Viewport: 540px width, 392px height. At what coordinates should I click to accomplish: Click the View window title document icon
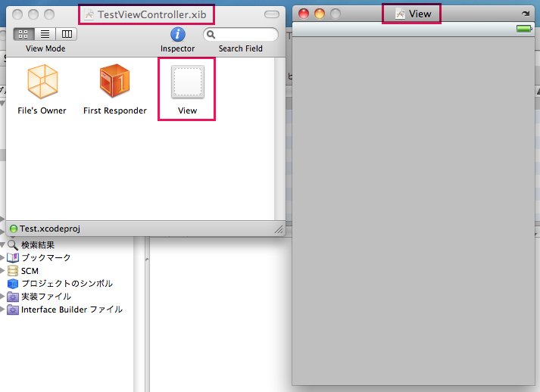[400, 14]
